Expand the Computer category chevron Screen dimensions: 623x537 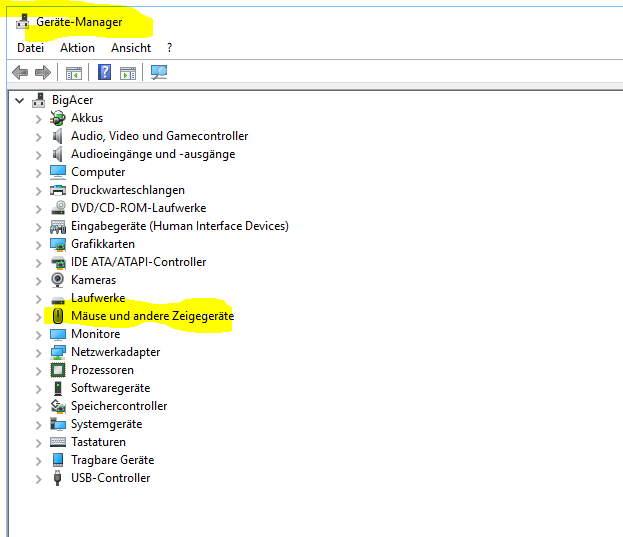(39, 173)
